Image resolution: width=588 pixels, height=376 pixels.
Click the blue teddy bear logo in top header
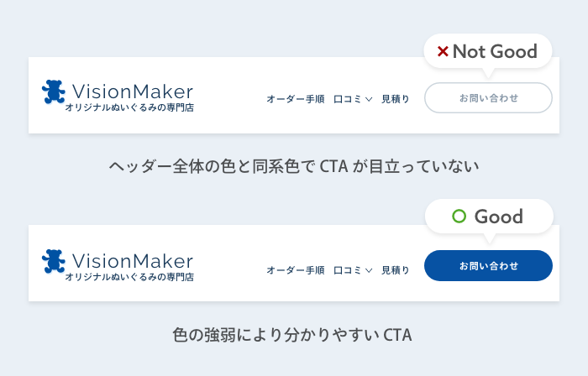(53, 91)
